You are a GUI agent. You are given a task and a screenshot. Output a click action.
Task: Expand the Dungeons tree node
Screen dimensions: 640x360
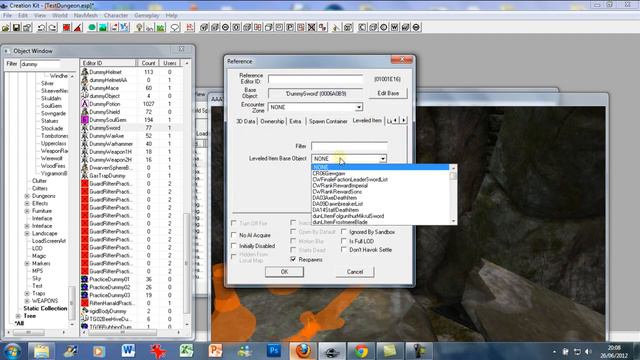27,196
